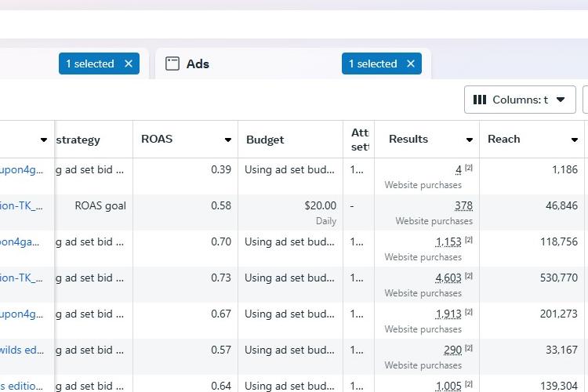The height and width of the screenshot is (392, 588).
Task: Click the 1,913 results value
Action: (448, 314)
